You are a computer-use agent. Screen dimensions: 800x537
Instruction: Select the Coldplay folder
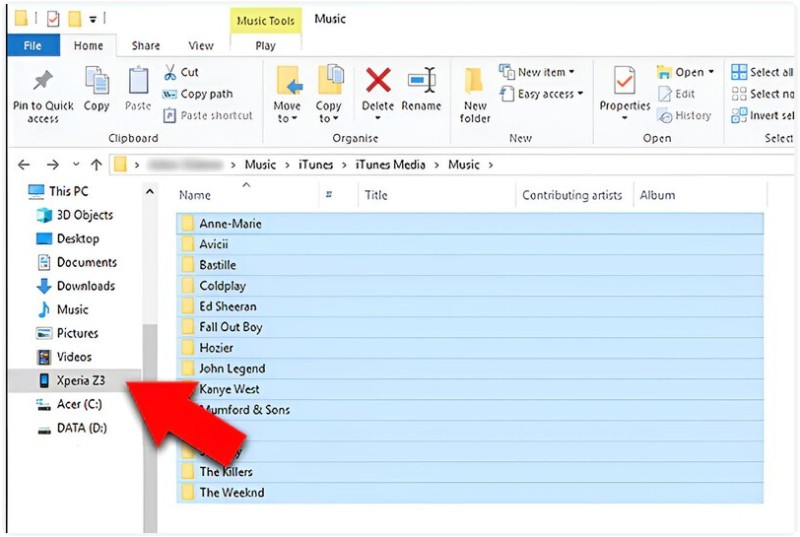pos(222,286)
